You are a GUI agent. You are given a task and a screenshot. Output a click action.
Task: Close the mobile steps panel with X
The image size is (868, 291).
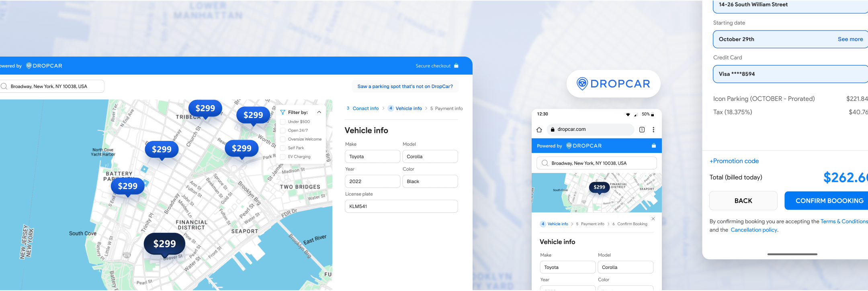pos(653,219)
